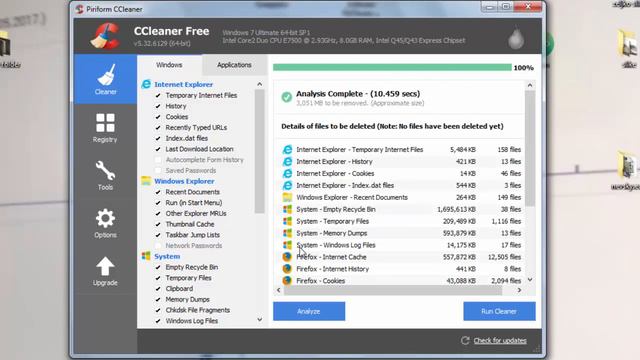Open the Tools wrench section
This screenshot has width=640, height=360.
[x=105, y=171]
